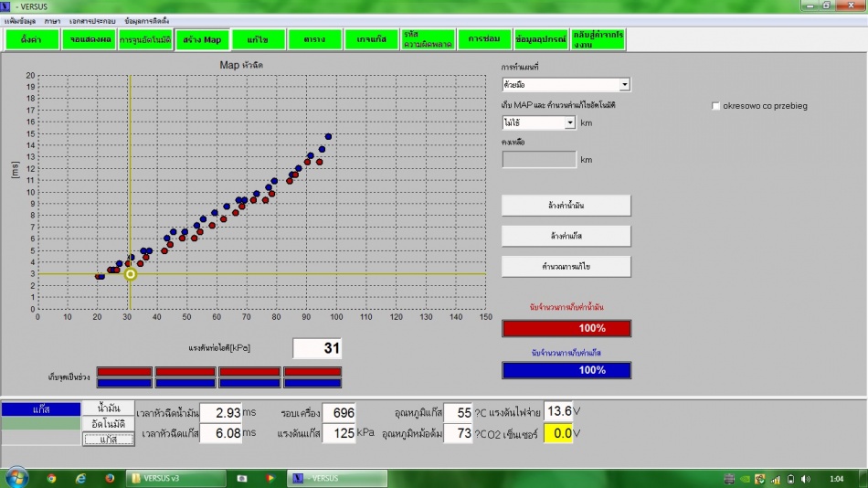Switch fuel mode to น้ำมัน
This screenshot has width=868, height=488.
pyautogui.click(x=109, y=408)
